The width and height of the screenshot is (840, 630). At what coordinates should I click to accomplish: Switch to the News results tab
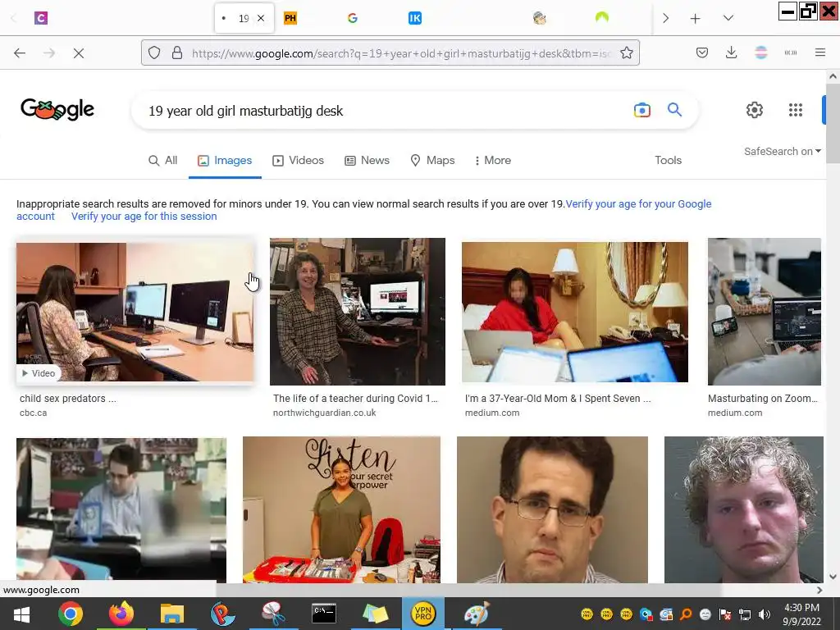(x=367, y=160)
